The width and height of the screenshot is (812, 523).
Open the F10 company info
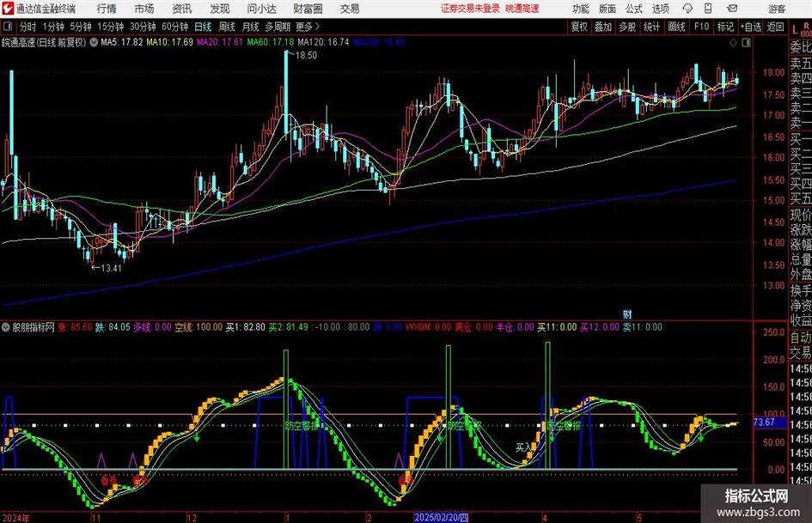point(701,27)
